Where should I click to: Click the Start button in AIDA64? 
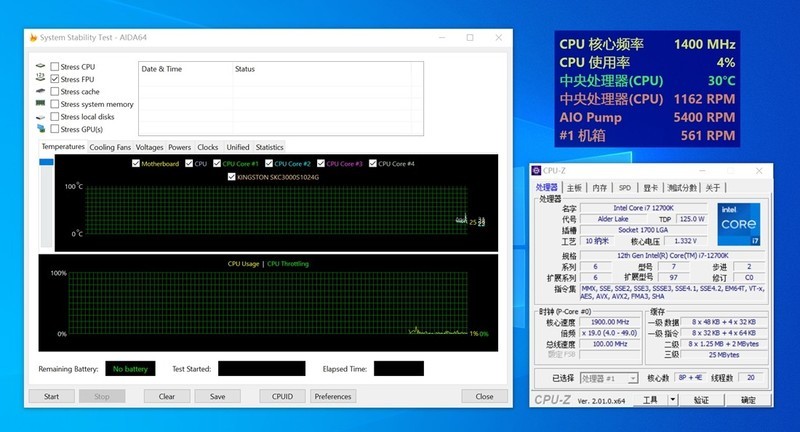[52, 396]
